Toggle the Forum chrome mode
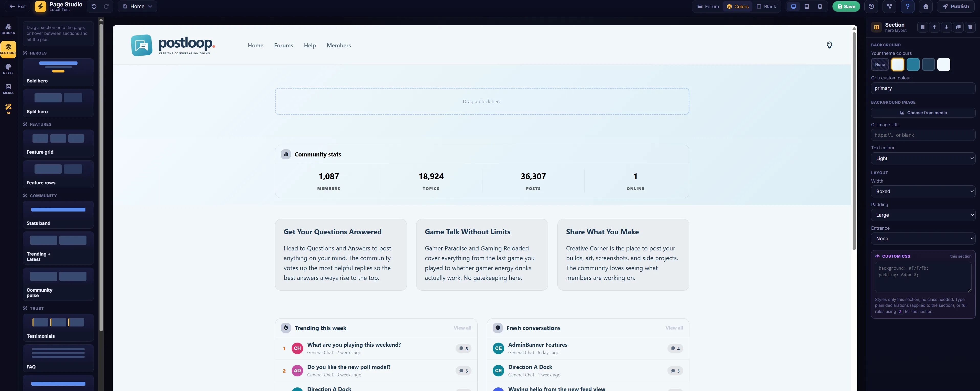Screen dimensions: 980x391 click(708, 6)
